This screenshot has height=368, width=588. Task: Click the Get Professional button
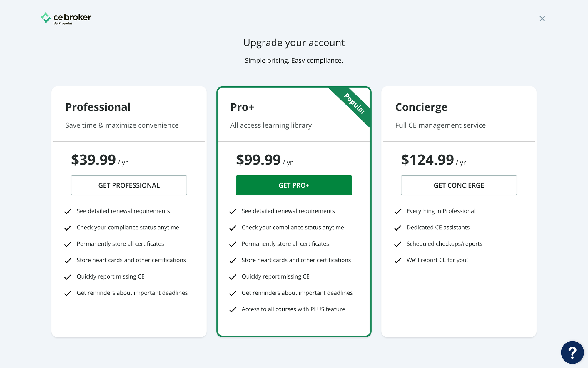click(x=129, y=185)
